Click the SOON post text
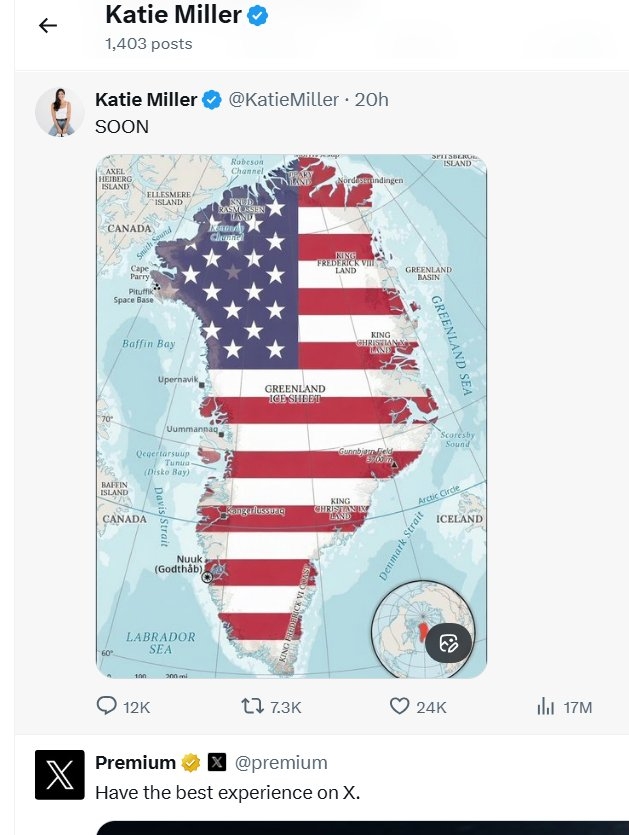Image resolution: width=629 pixels, height=835 pixels. 122,127
